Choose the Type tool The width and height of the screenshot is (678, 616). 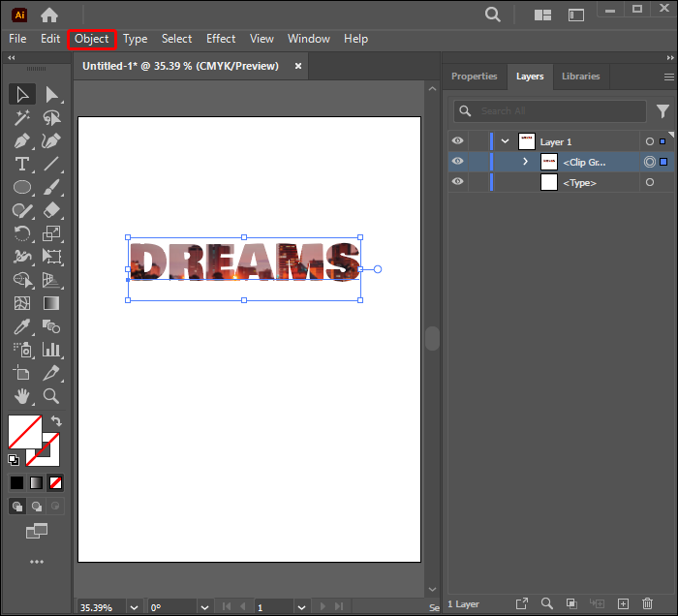[22, 164]
